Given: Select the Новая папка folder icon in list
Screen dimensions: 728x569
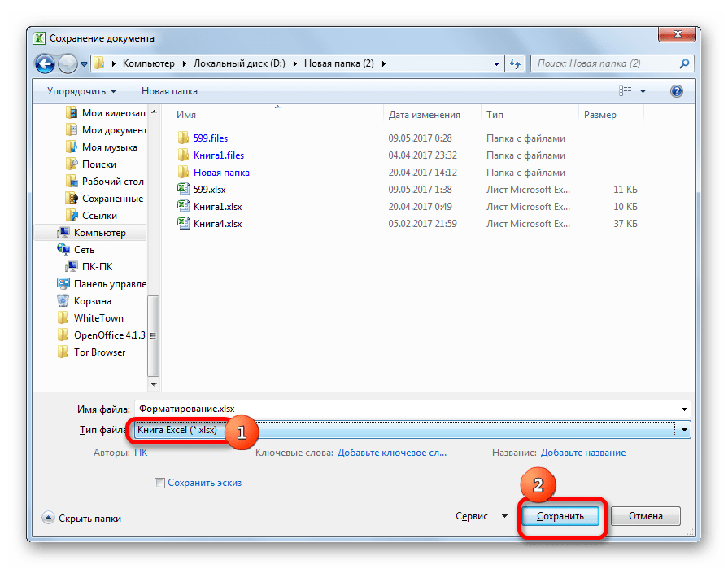Looking at the screenshot, I should [x=183, y=173].
